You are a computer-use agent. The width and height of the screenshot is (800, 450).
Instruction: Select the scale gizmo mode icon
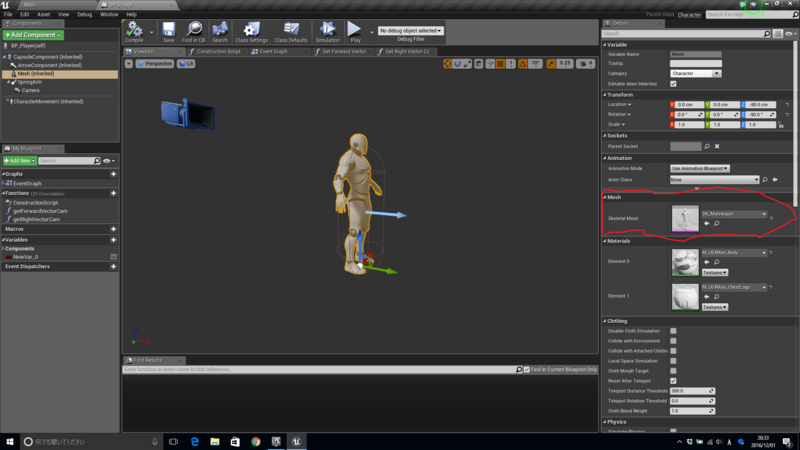coord(467,64)
